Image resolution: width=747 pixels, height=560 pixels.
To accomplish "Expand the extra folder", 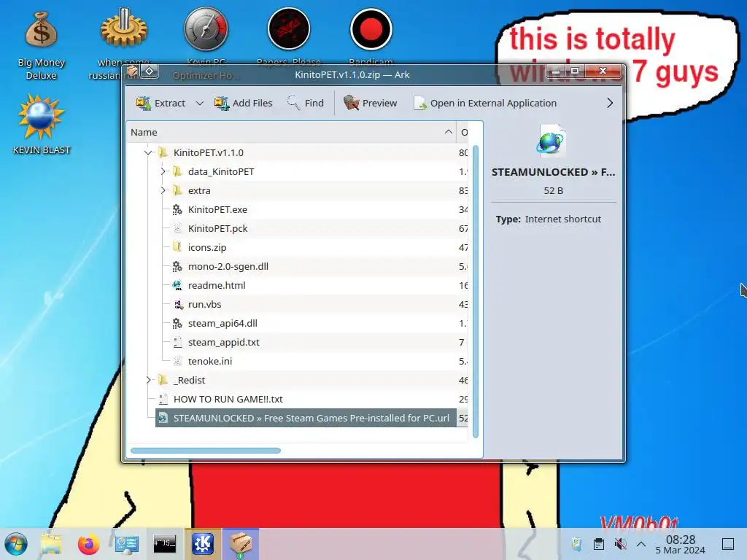I will [163, 190].
